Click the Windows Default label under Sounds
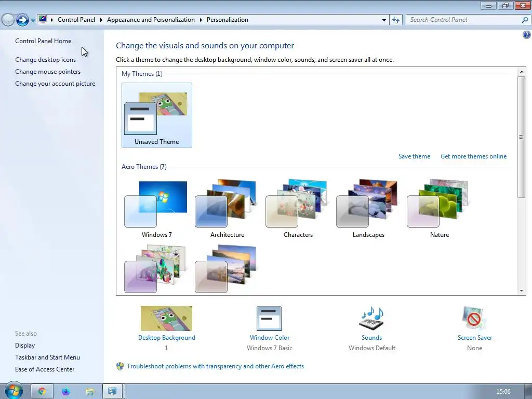The image size is (532, 399). pos(372,348)
